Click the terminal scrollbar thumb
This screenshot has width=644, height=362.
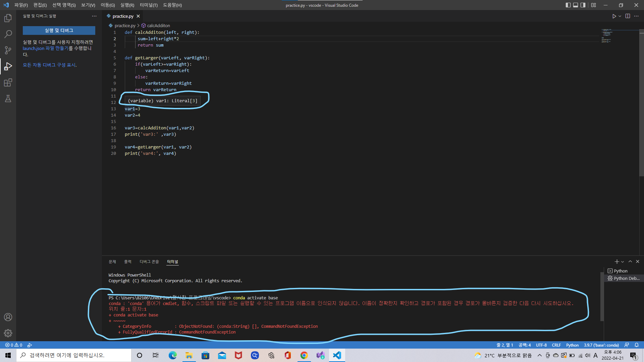(602, 296)
